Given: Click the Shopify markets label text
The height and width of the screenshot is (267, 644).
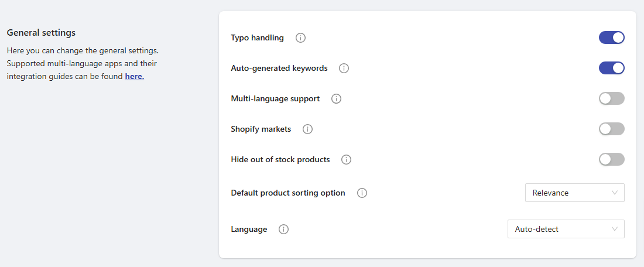Looking at the screenshot, I should coord(261,129).
